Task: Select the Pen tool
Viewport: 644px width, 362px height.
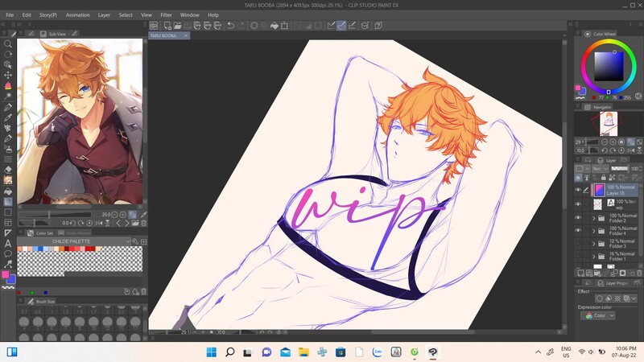Action: pyautogui.click(x=8, y=107)
